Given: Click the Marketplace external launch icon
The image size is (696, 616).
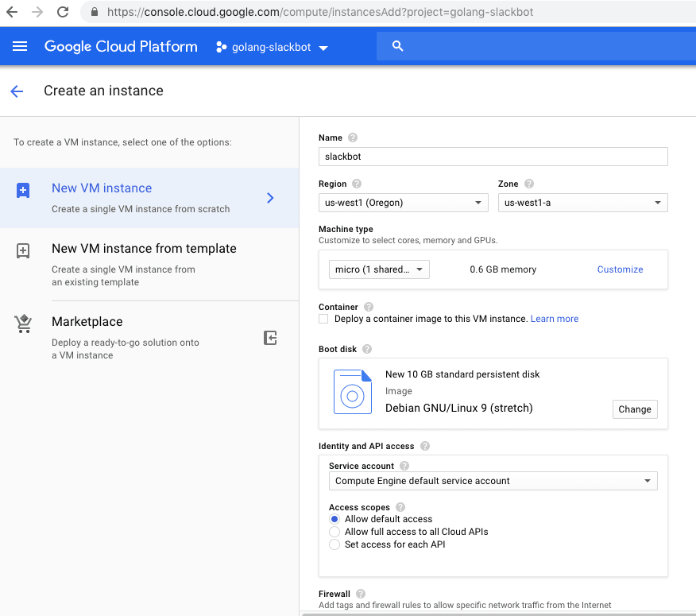Looking at the screenshot, I should tap(270, 338).
